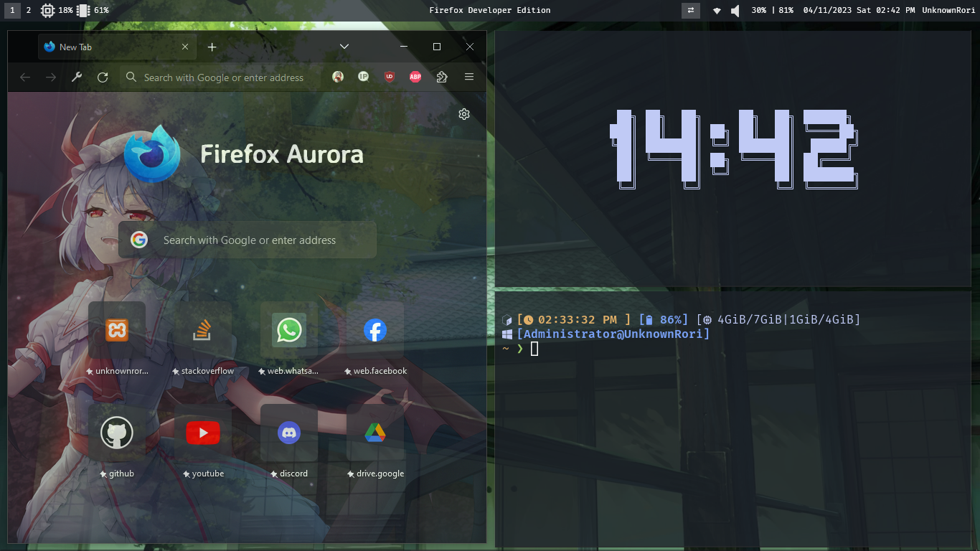Click the memory usage icon showing 61%

(83, 10)
